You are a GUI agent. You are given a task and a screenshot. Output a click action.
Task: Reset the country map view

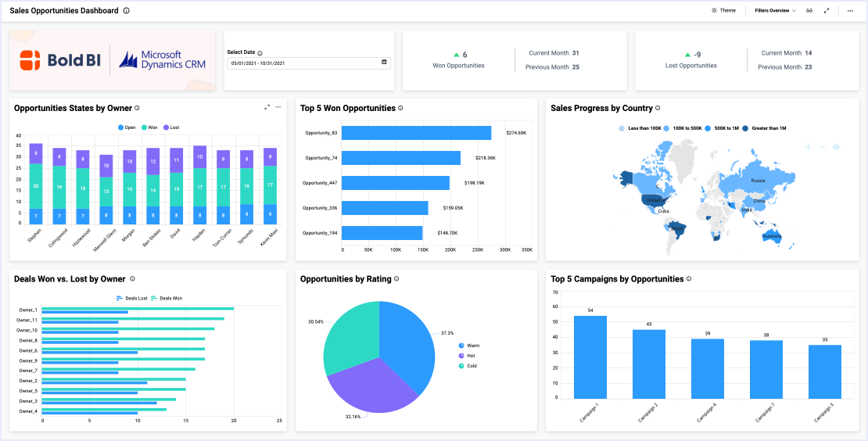[x=836, y=147]
